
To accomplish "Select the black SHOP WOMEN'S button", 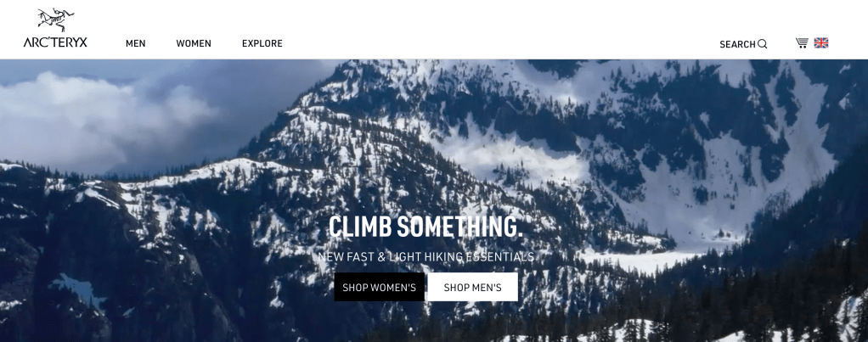I will click(x=379, y=287).
